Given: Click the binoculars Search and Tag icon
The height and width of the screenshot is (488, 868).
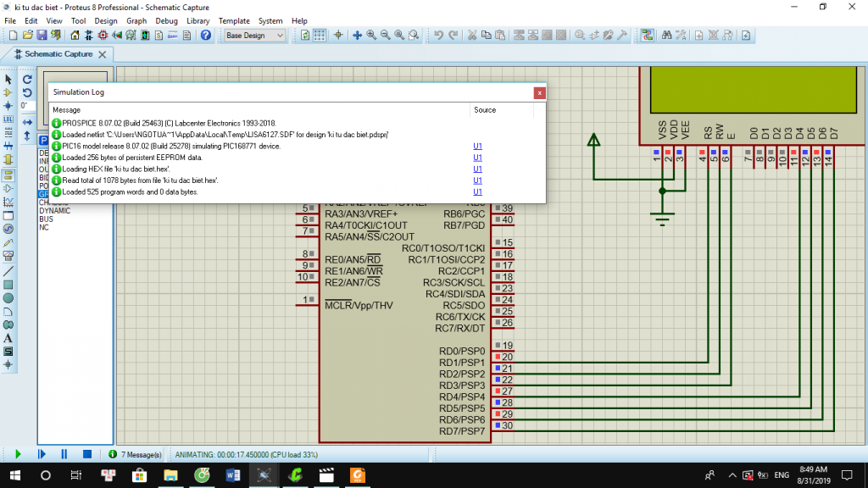Looking at the screenshot, I should pos(666,36).
